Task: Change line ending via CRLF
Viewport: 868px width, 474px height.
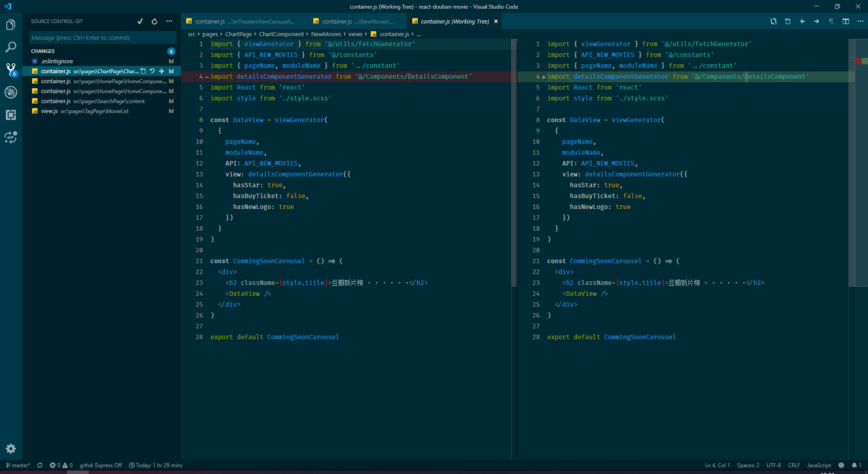Action: (x=794, y=465)
